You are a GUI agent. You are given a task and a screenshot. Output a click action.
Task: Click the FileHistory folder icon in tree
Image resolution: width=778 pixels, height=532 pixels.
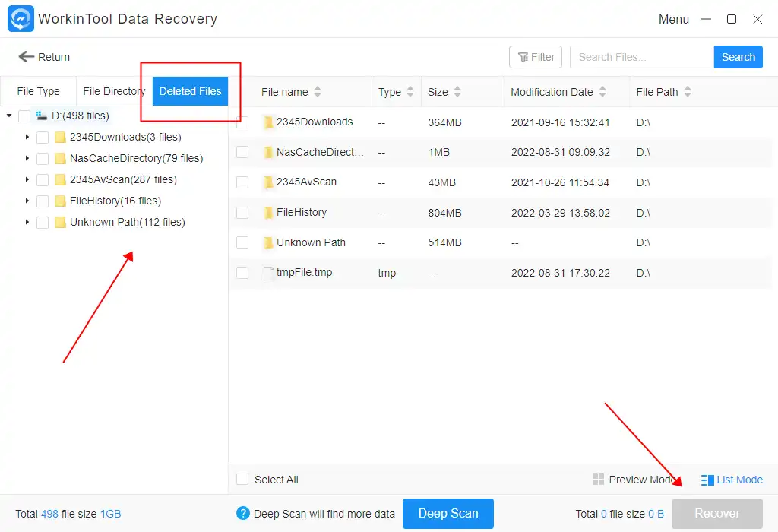(x=60, y=201)
